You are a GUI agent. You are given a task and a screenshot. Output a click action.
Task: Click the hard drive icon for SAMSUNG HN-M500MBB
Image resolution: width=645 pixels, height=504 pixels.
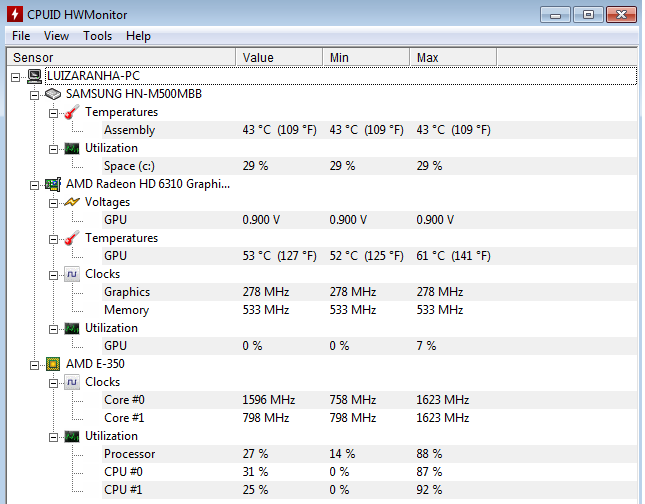click(53, 94)
